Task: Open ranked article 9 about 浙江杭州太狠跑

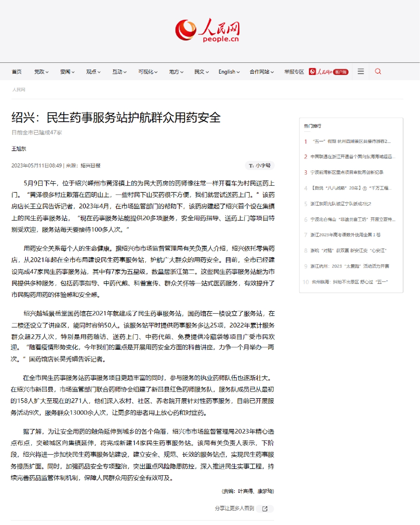Action: [x=350, y=266]
